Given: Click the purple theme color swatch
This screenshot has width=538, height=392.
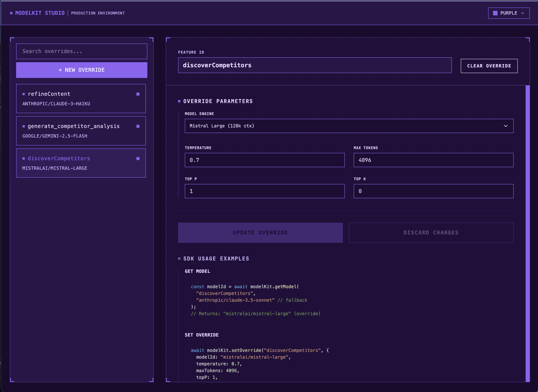Looking at the screenshot, I should click(495, 13).
